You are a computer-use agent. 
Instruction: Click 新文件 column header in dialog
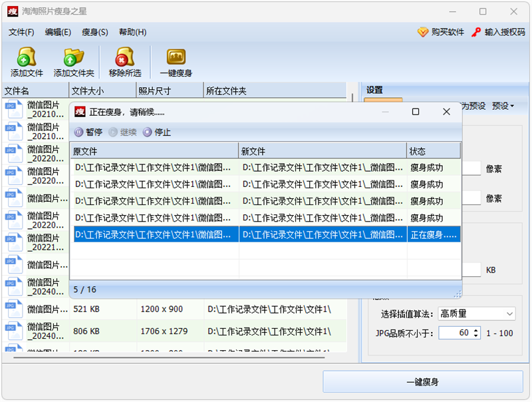pyautogui.click(x=323, y=151)
